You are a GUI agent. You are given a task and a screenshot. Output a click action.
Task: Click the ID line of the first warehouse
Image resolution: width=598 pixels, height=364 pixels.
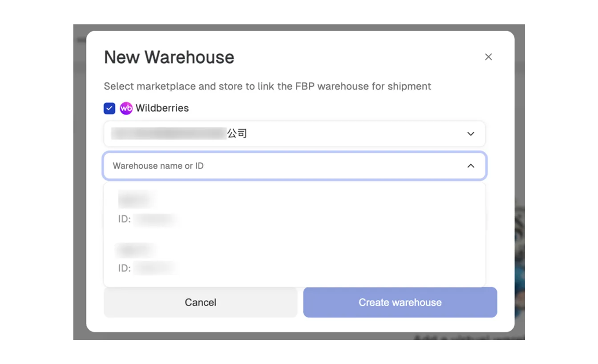point(147,219)
